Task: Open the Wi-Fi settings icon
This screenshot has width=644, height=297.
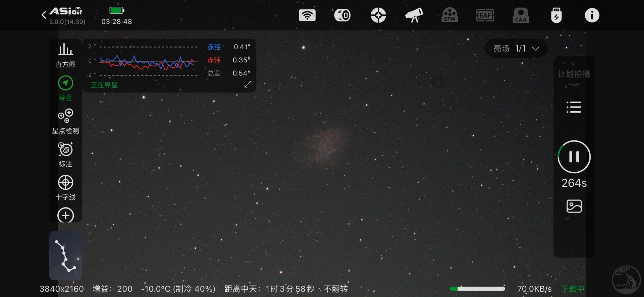Action: coord(307,15)
